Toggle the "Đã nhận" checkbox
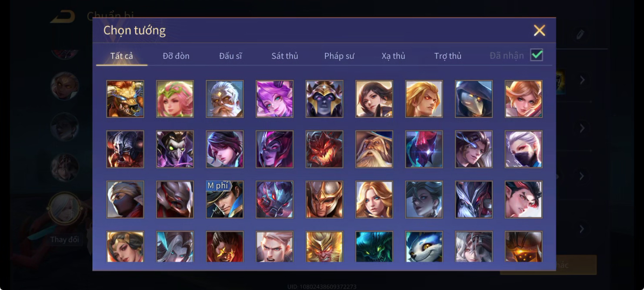Image resolution: width=644 pixels, height=290 pixels. coord(537,55)
